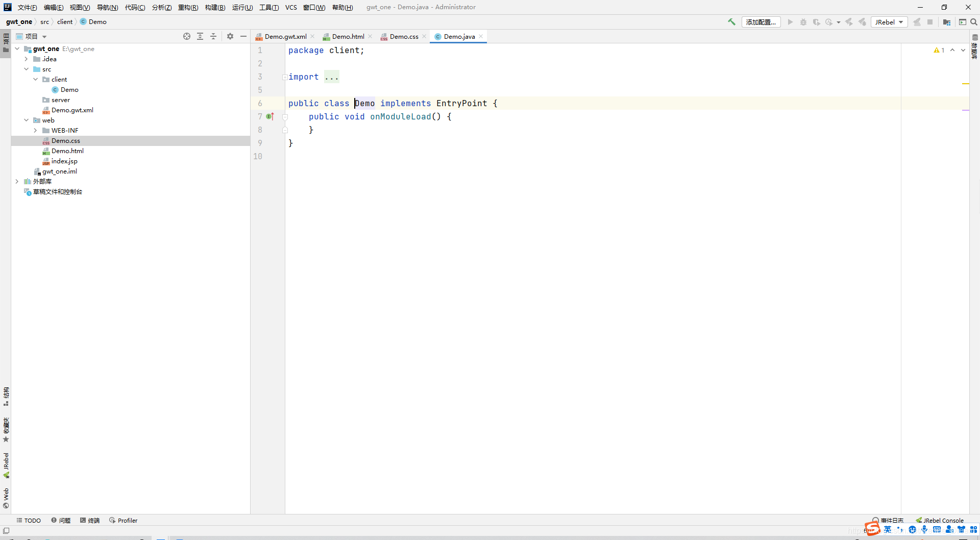Click the gutter implements marker on line 7
The image size is (980, 540).
(x=270, y=117)
